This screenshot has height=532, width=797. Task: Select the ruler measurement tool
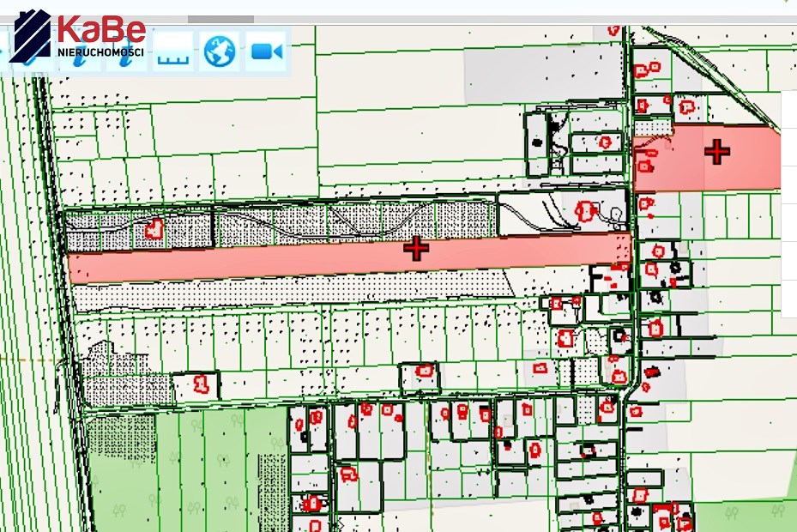click(x=173, y=52)
